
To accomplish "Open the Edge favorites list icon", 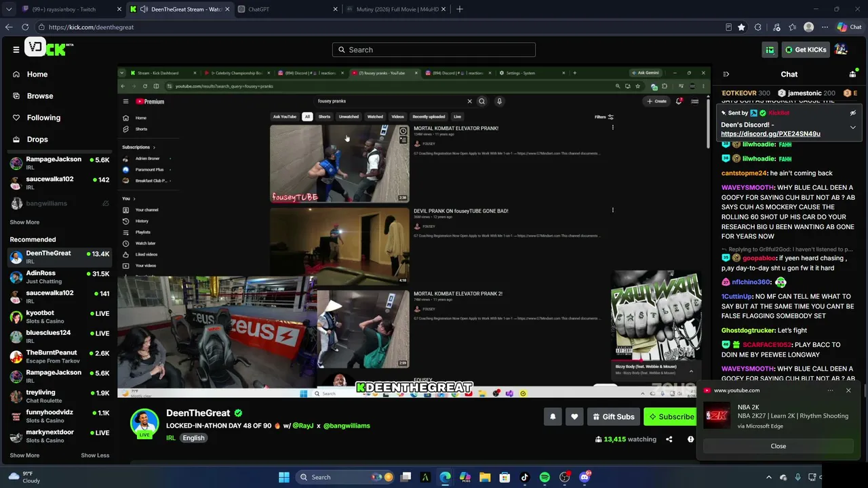I will pos(792,27).
